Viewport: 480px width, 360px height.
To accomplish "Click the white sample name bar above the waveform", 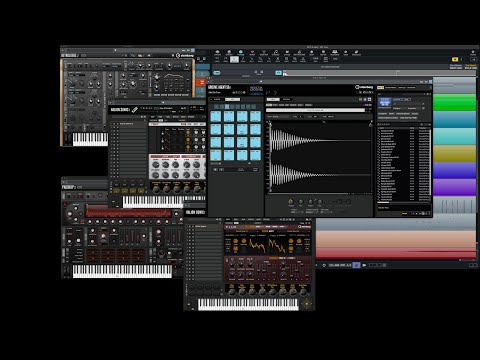I will (315, 110).
